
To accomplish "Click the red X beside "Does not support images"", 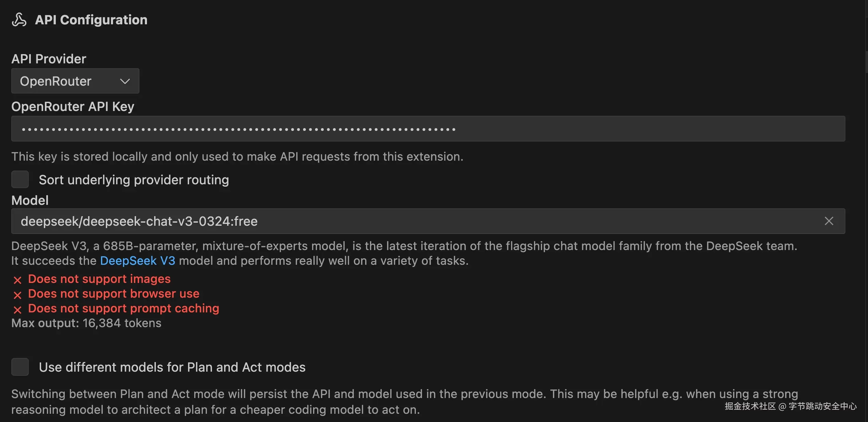I will pos(17,280).
